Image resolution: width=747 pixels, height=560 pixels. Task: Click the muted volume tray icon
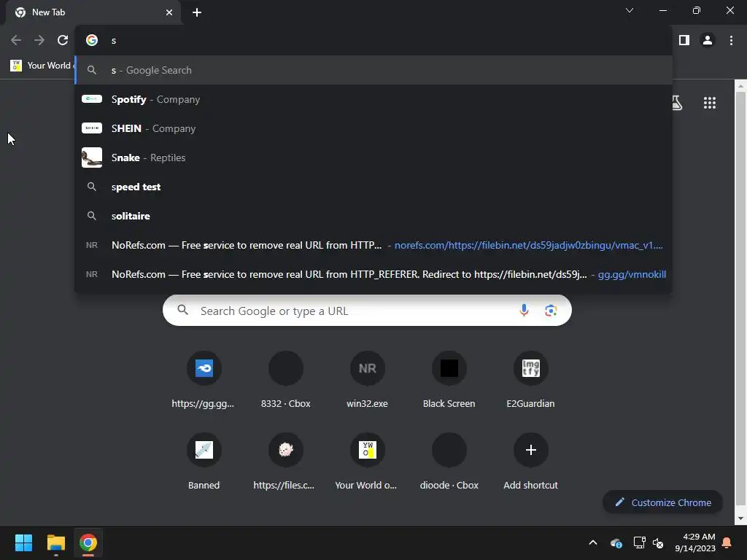[x=659, y=542]
